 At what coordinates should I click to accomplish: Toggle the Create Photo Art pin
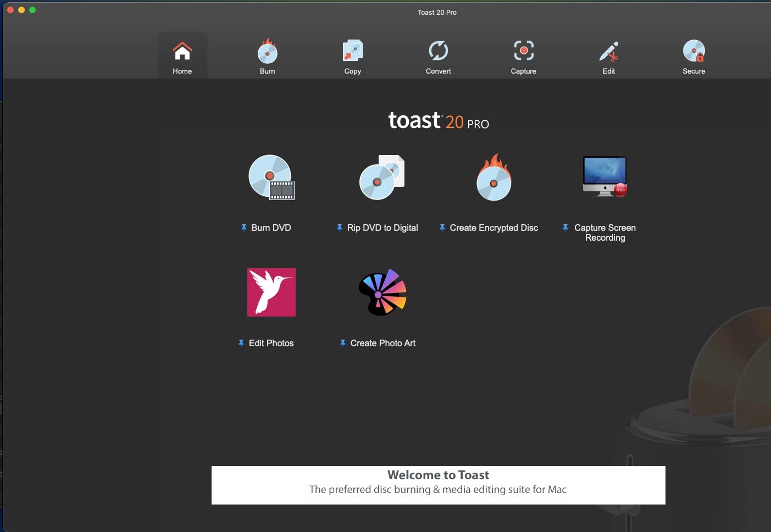click(x=343, y=343)
